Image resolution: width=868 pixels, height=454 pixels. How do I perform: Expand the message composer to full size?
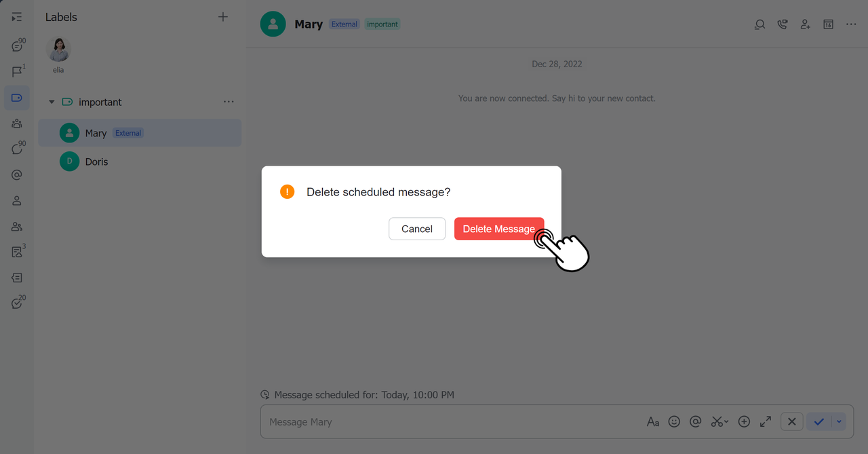pos(766,422)
